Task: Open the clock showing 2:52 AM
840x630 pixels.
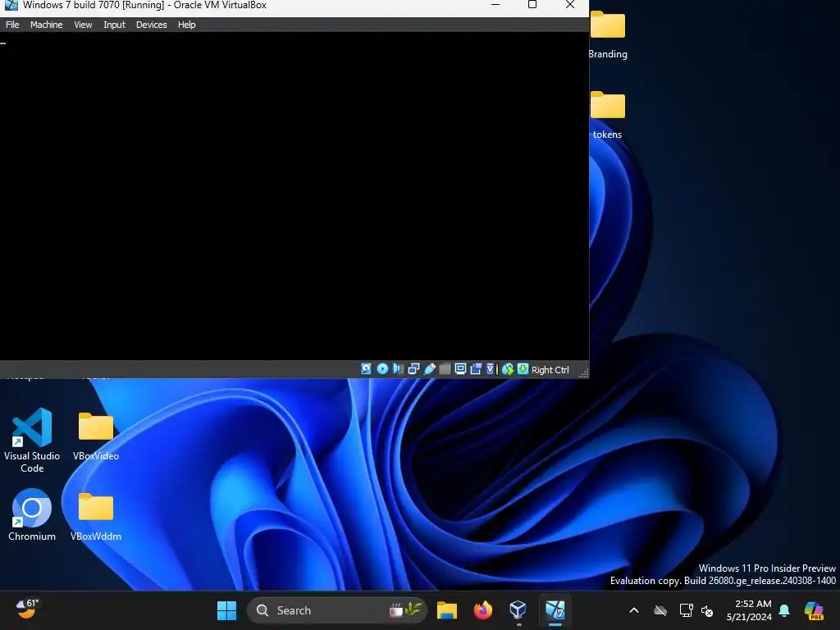Action: pyautogui.click(x=750, y=610)
